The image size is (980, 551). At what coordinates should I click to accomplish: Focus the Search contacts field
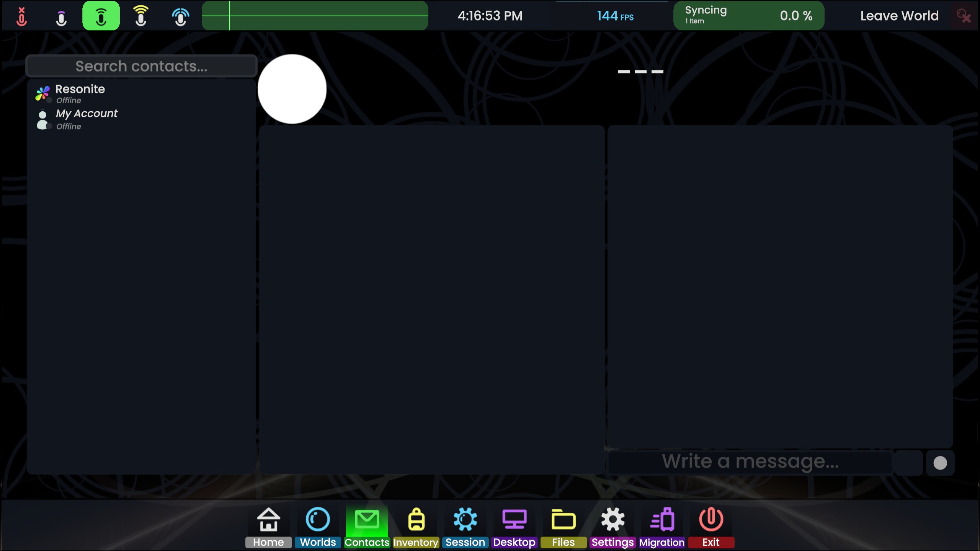[141, 66]
